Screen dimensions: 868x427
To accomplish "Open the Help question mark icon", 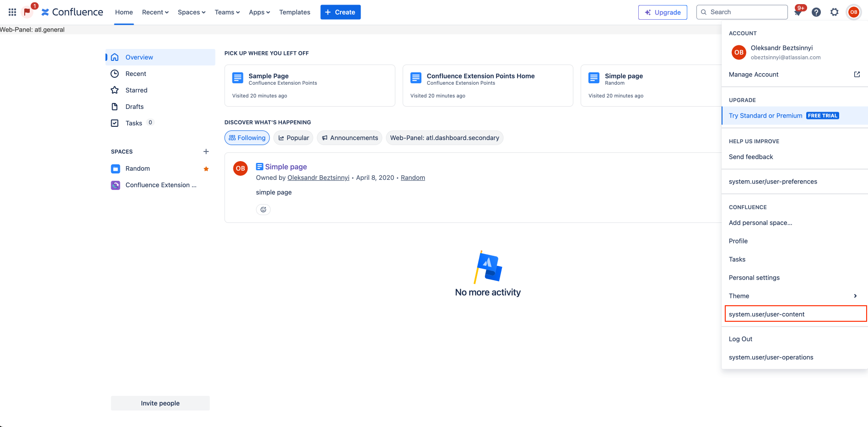I will 816,12.
